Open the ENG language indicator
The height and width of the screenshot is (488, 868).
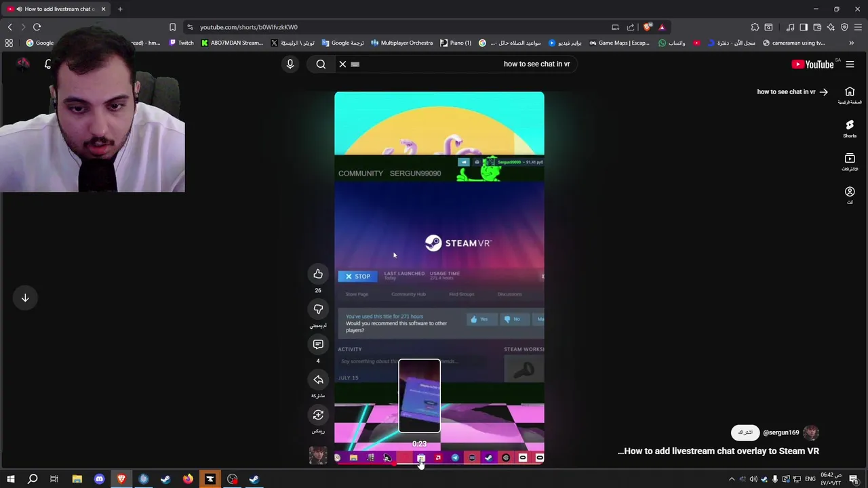(x=810, y=479)
